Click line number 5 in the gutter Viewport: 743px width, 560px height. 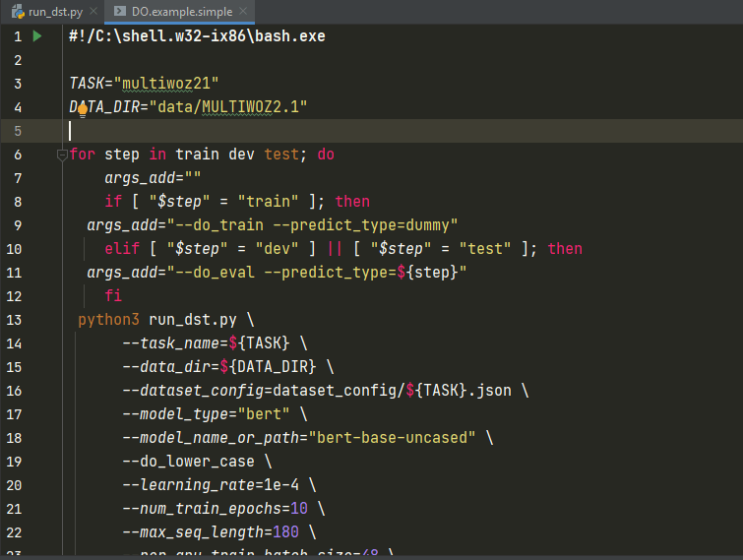[x=18, y=131]
